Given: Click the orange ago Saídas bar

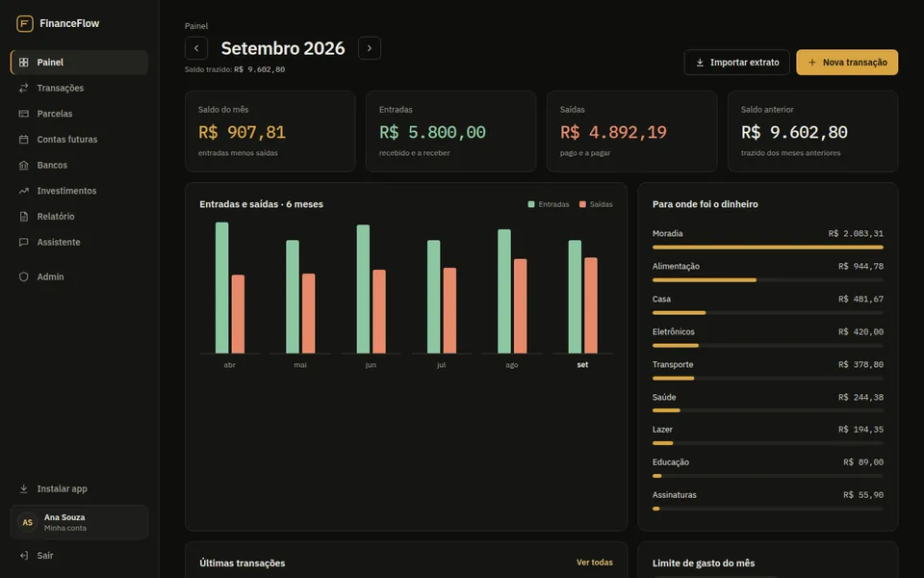Looking at the screenshot, I should 521,306.
